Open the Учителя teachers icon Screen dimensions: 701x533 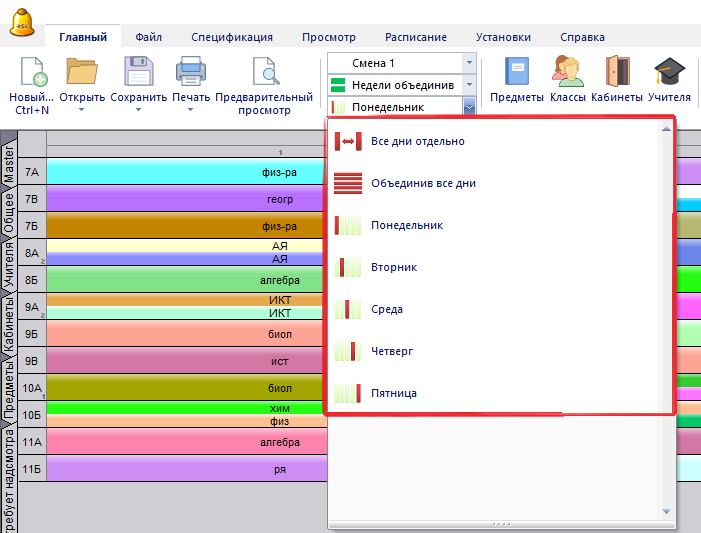tap(668, 74)
